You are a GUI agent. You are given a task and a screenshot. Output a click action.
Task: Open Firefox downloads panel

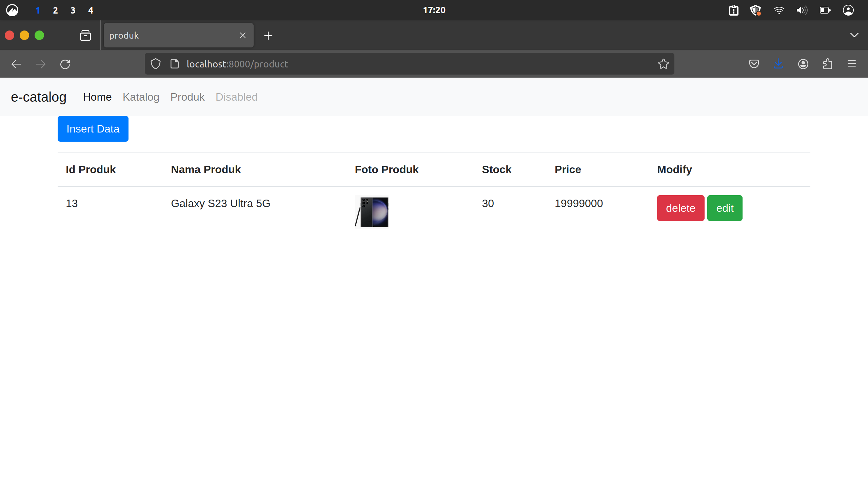click(778, 64)
